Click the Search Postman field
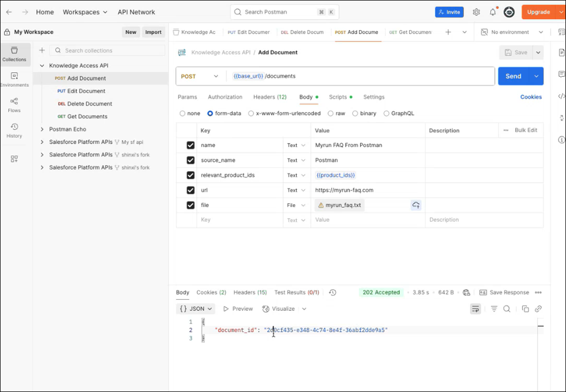 [284, 12]
